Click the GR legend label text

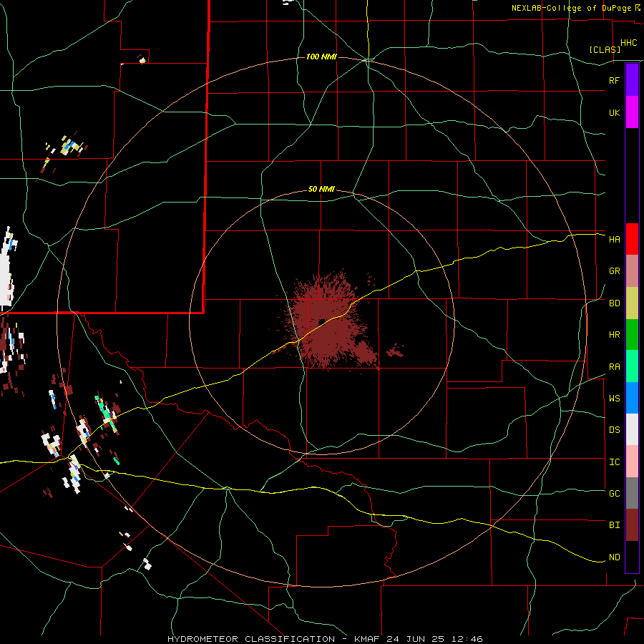click(x=614, y=271)
